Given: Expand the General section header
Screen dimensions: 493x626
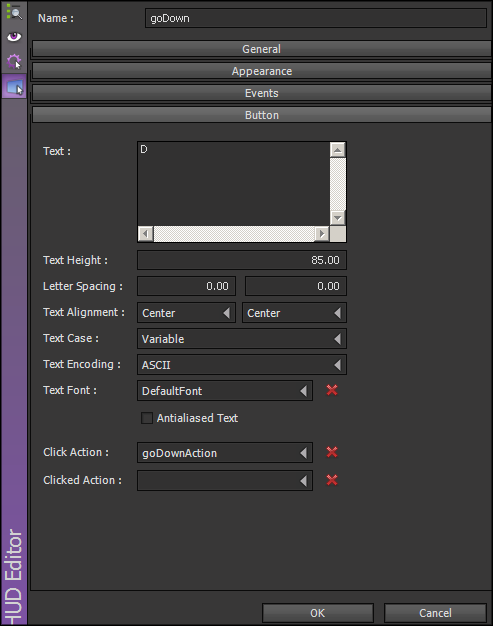Looking at the screenshot, I should click(x=261, y=49).
